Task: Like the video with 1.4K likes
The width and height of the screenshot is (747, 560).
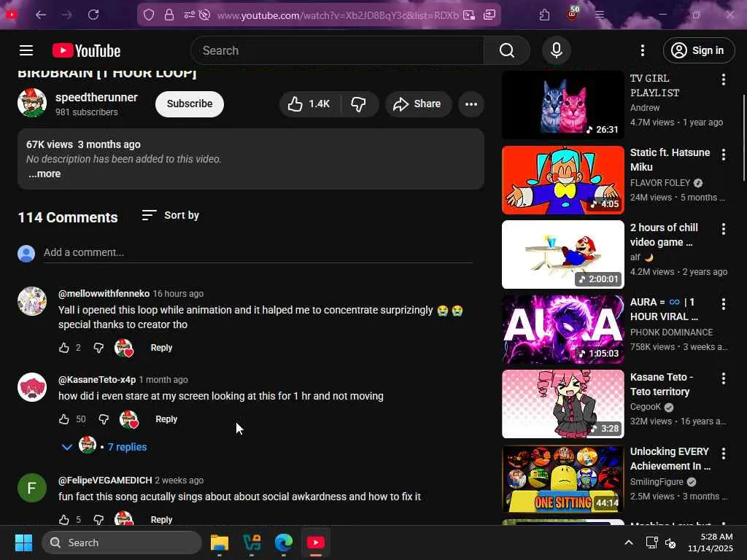Action: pos(309,104)
